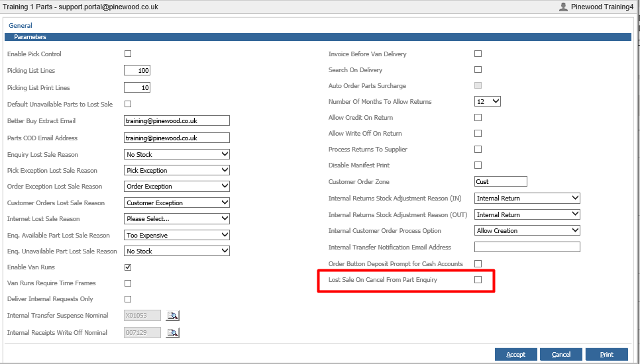This screenshot has height=364, width=640.
Task: Open lookup for Internal Receipts Write Off Nominal
Action: click(173, 333)
